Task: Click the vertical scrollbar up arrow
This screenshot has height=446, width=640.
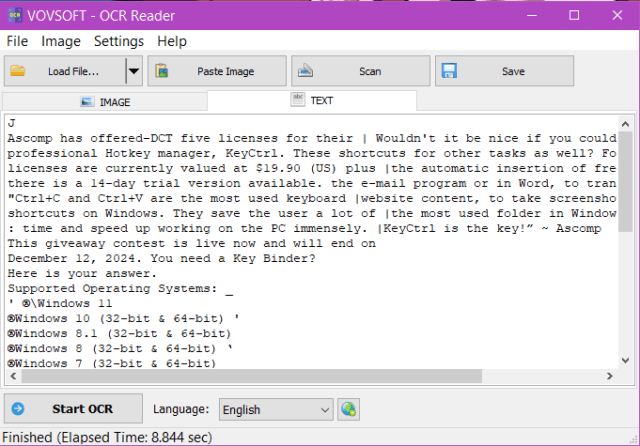Action: pos(625,124)
